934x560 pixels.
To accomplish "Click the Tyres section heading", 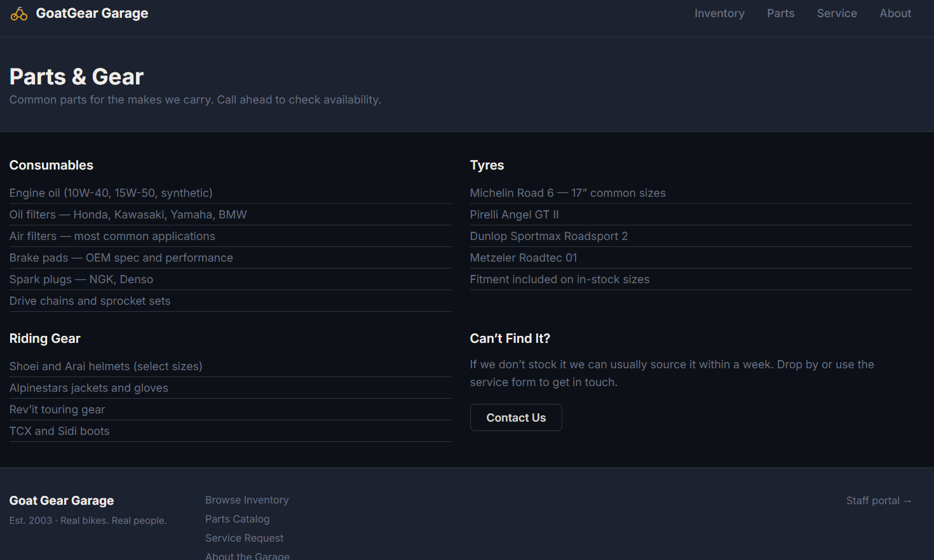I will tap(487, 165).
